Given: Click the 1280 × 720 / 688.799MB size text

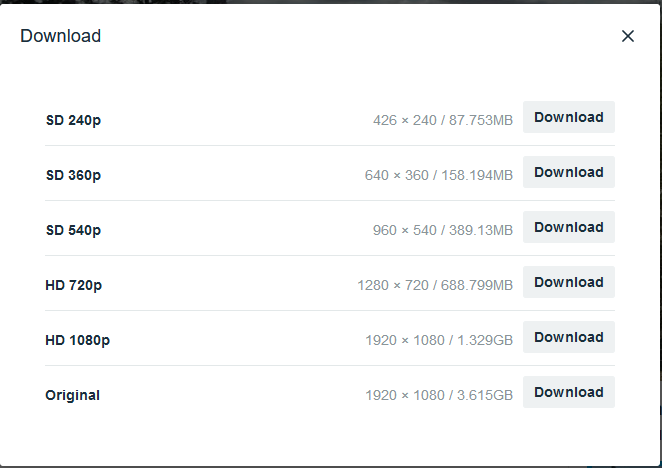Looking at the screenshot, I should pos(434,285).
